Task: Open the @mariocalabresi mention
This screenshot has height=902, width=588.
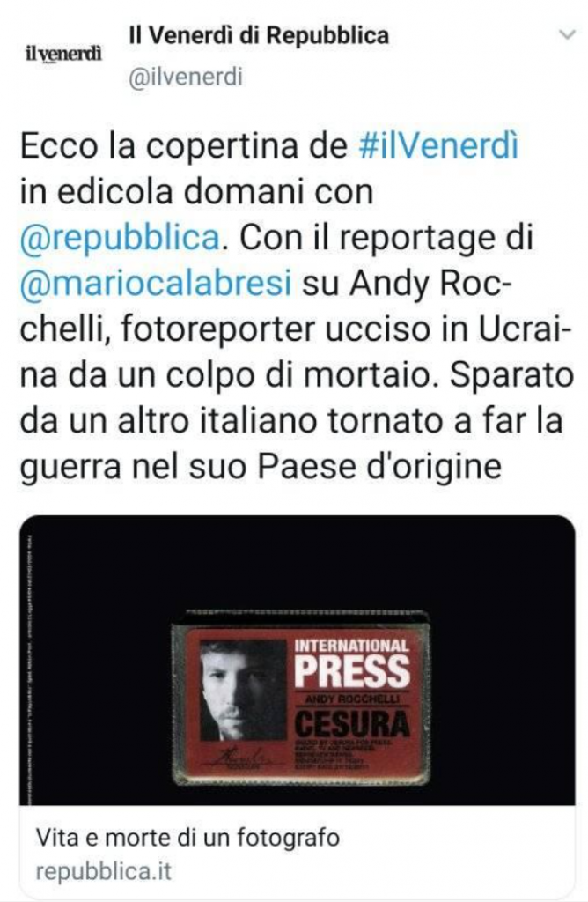Action: (156, 285)
